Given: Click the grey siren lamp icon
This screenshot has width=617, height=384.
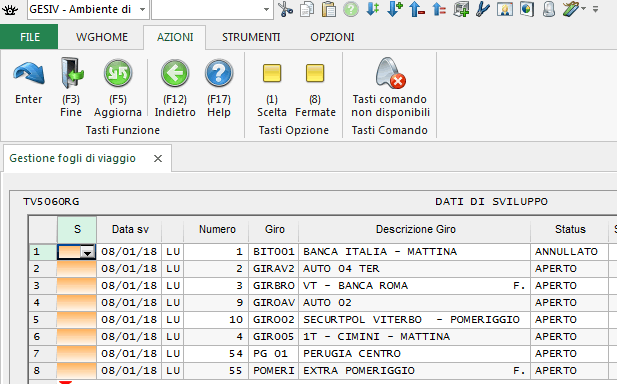Looking at the screenshot, I should click(549, 9).
